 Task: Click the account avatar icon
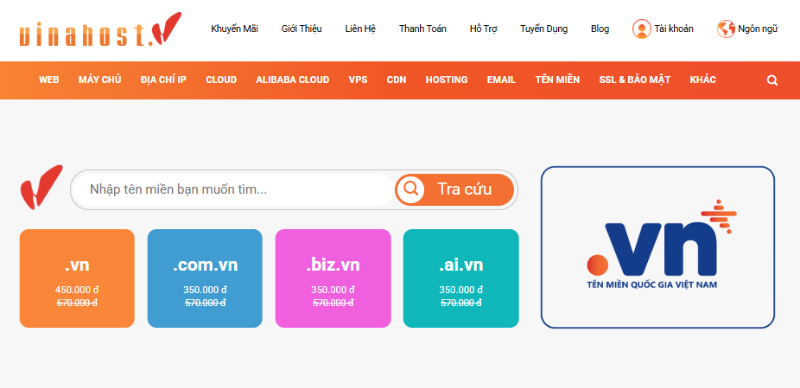pyautogui.click(x=641, y=29)
